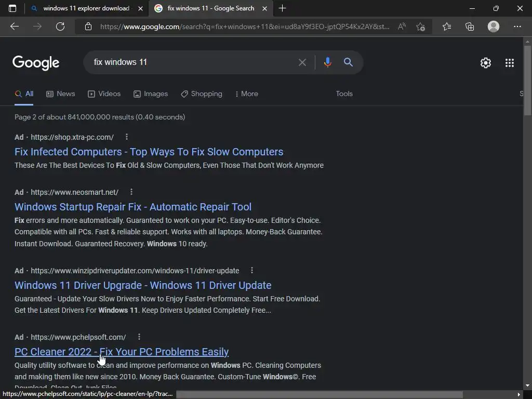The width and height of the screenshot is (532, 399).
Task: Refresh the current page
Action: point(60,26)
